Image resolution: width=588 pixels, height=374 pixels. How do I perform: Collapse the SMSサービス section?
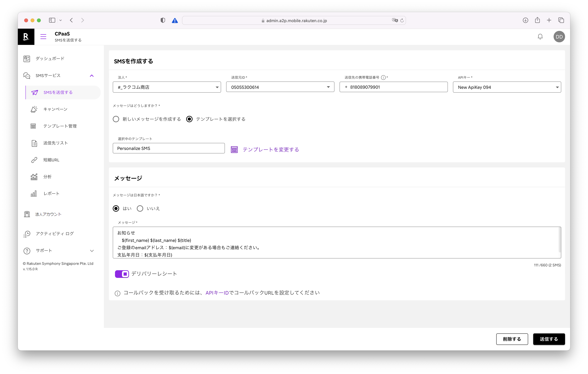click(x=92, y=76)
